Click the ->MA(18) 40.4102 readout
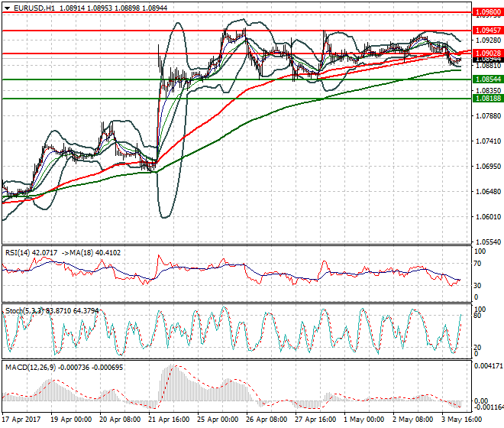 (91, 253)
